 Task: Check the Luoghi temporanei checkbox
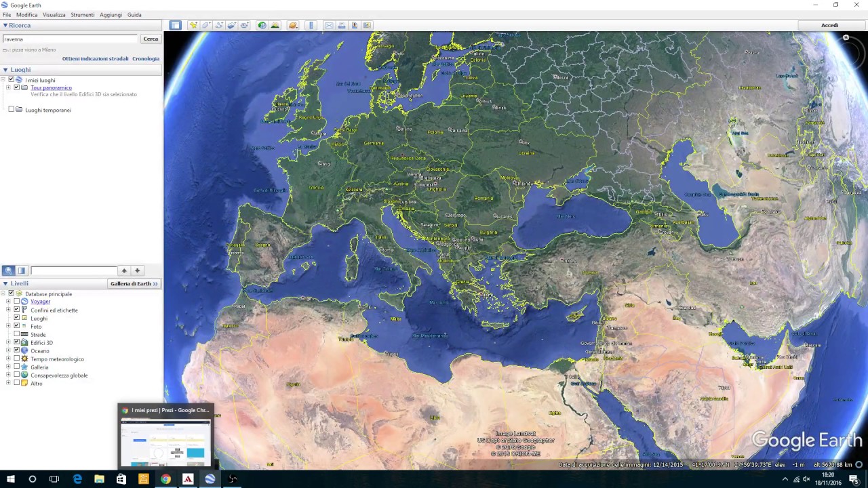(x=11, y=109)
